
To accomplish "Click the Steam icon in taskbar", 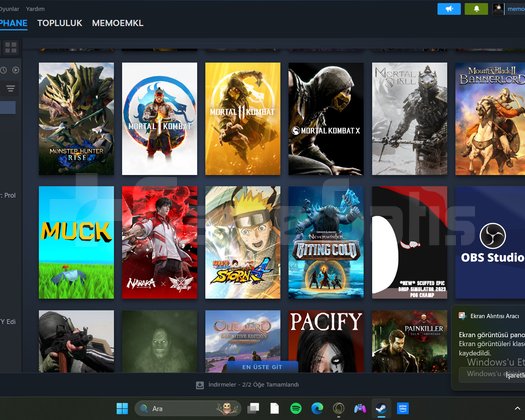I will pyautogui.click(x=381, y=408).
